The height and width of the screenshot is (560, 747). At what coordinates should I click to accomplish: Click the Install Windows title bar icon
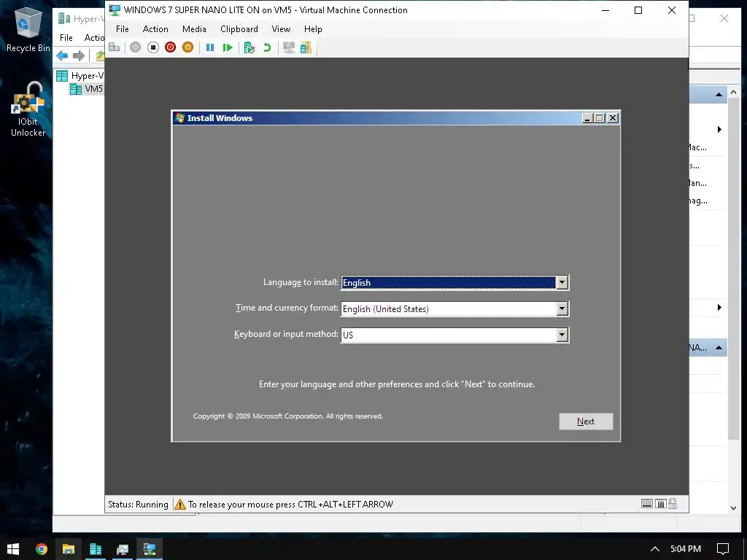point(179,118)
